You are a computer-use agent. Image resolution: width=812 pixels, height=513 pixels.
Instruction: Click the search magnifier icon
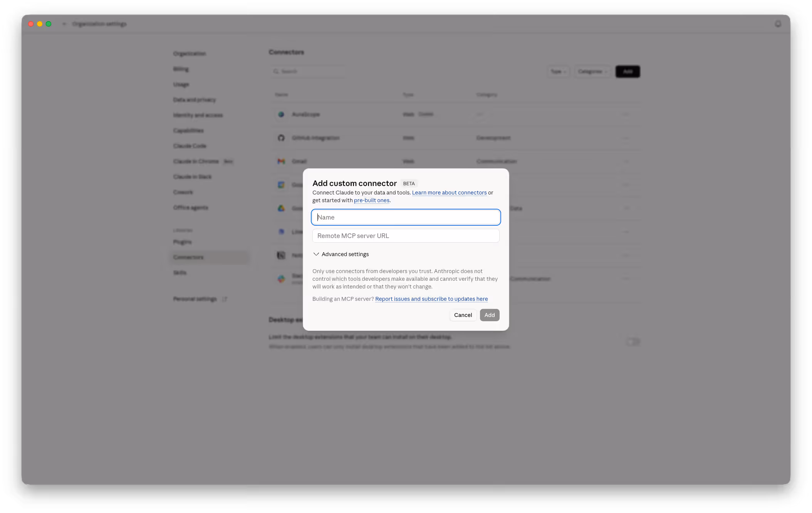point(276,72)
